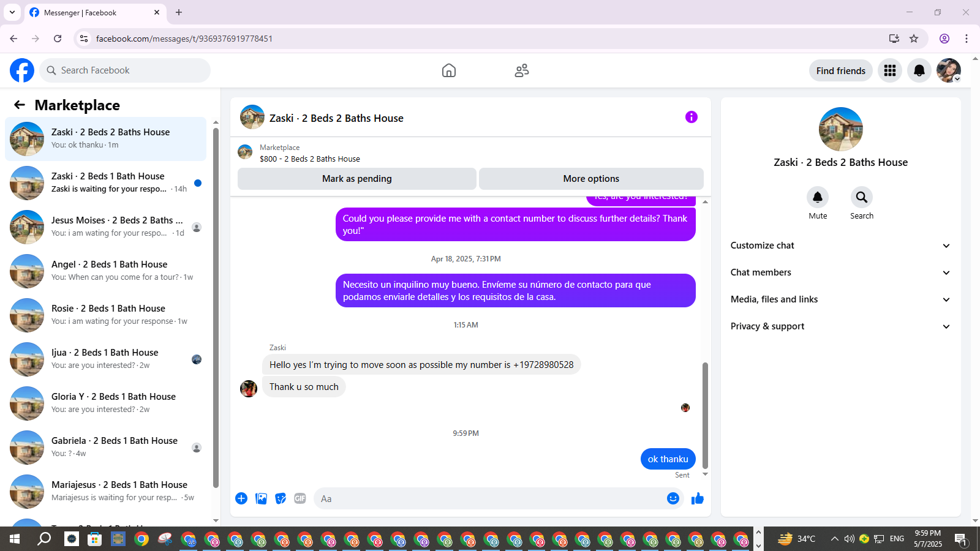
Task: Open Windows taskbar search
Action: 44,539
